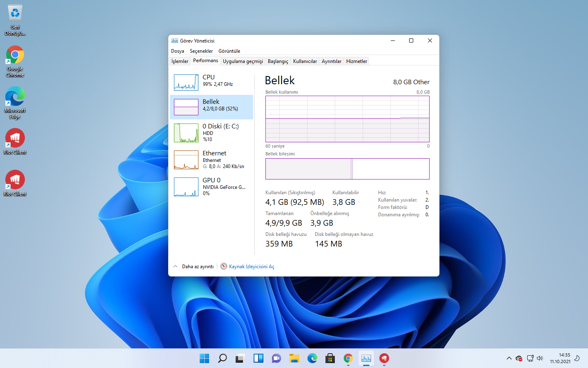This screenshot has height=368, width=588.
Task: Click the 8,0 GB Other label
Action: coord(411,82)
